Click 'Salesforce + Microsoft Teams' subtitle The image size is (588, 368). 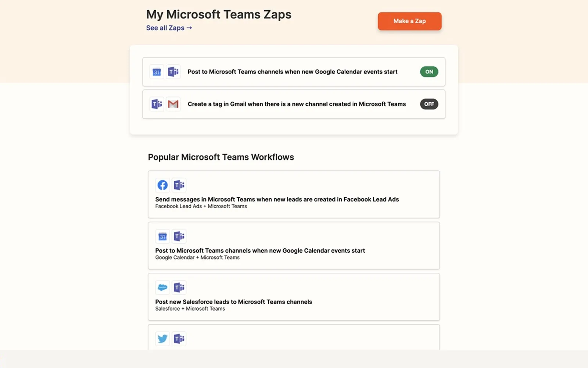coord(190,309)
